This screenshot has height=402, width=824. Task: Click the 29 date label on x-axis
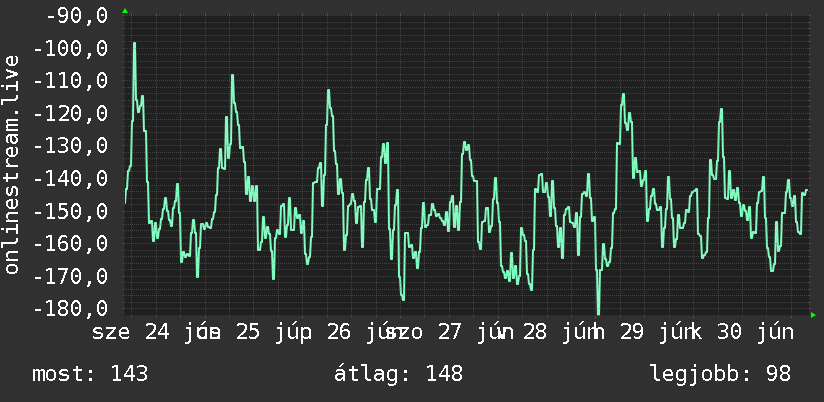click(x=632, y=332)
